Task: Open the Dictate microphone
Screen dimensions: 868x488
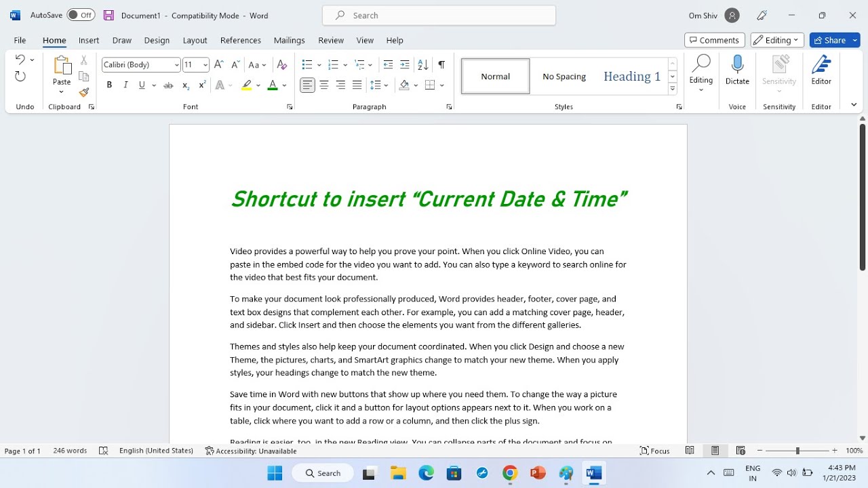Action: coord(737,70)
